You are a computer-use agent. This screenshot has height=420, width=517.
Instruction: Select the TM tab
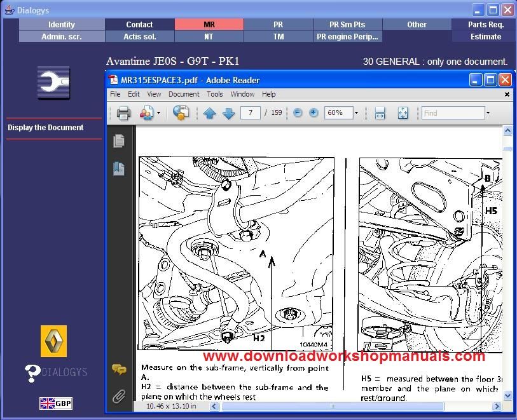[x=279, y=37]
